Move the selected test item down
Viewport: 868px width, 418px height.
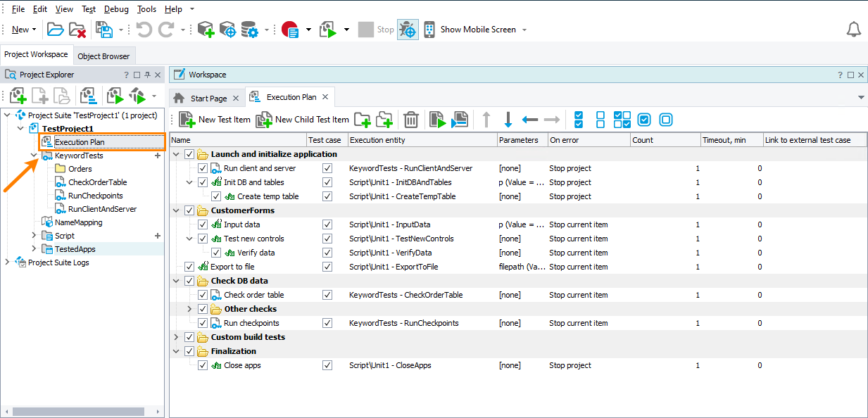(508, 120)
